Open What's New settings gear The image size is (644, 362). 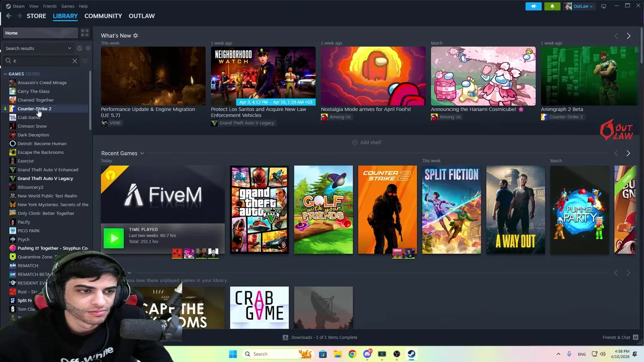[x=135, y=36]
